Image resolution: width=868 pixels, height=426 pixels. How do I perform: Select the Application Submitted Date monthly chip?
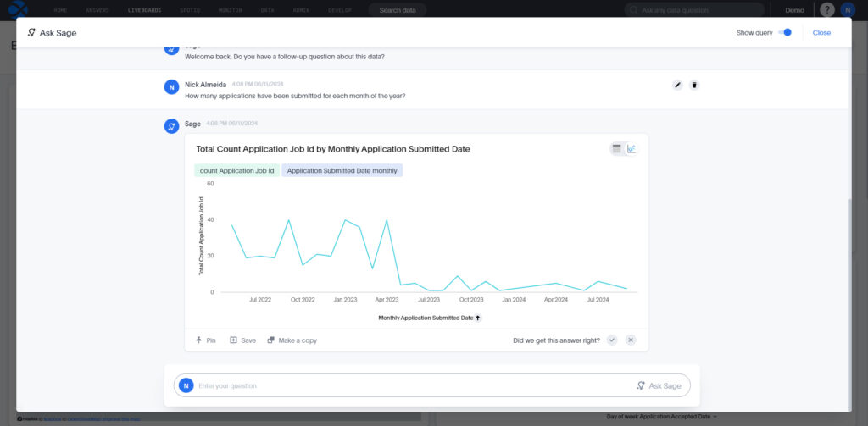(x=342, y=170)
